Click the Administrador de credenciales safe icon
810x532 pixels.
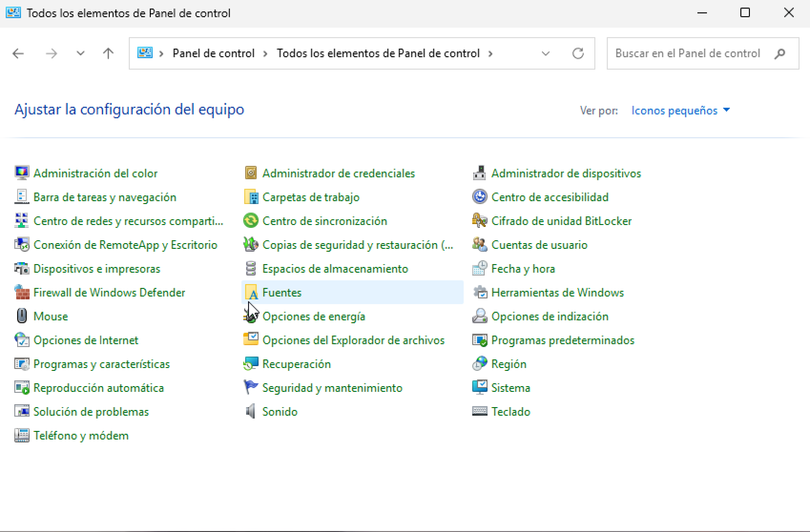250,173
